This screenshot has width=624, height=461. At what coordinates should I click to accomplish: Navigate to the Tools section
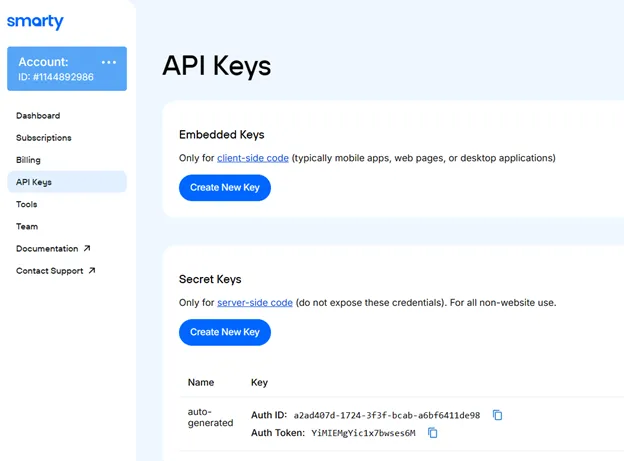(x=27, y=204)
